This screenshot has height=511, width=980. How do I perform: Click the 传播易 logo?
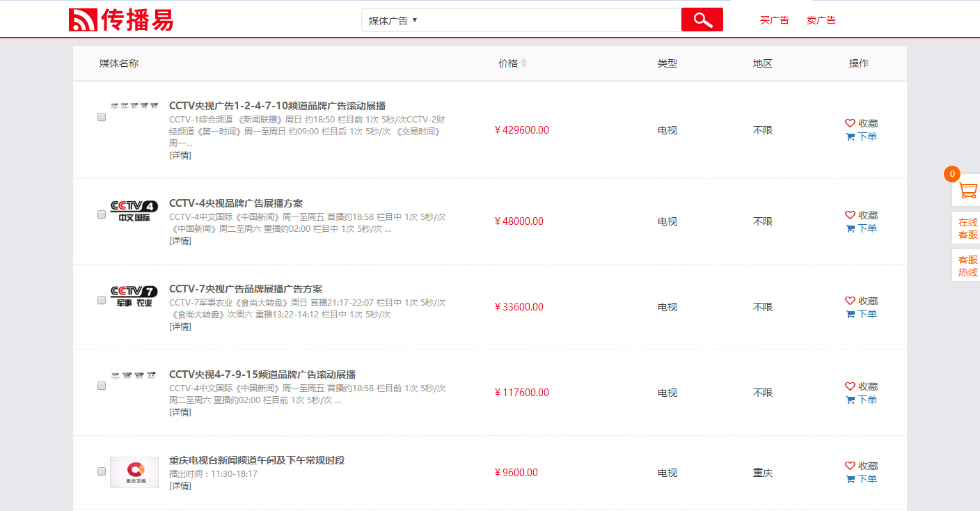click(121, 20)
